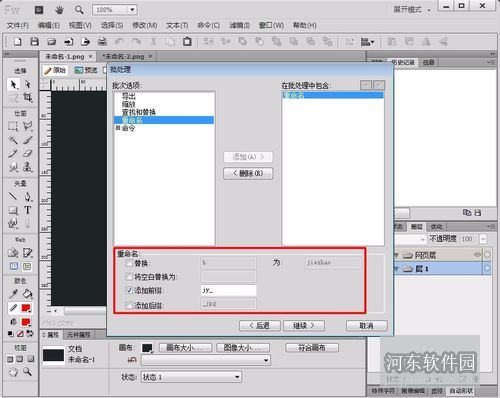Select the Crop tool

tap(28, 98)
